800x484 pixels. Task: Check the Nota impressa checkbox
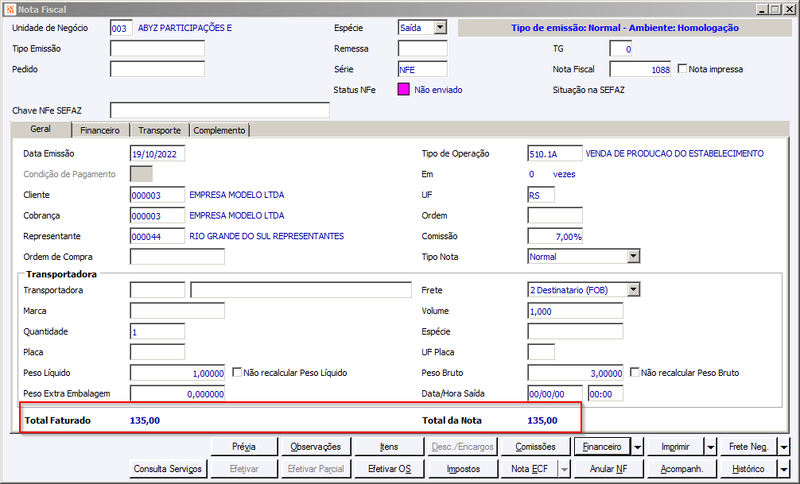point(682,68)
